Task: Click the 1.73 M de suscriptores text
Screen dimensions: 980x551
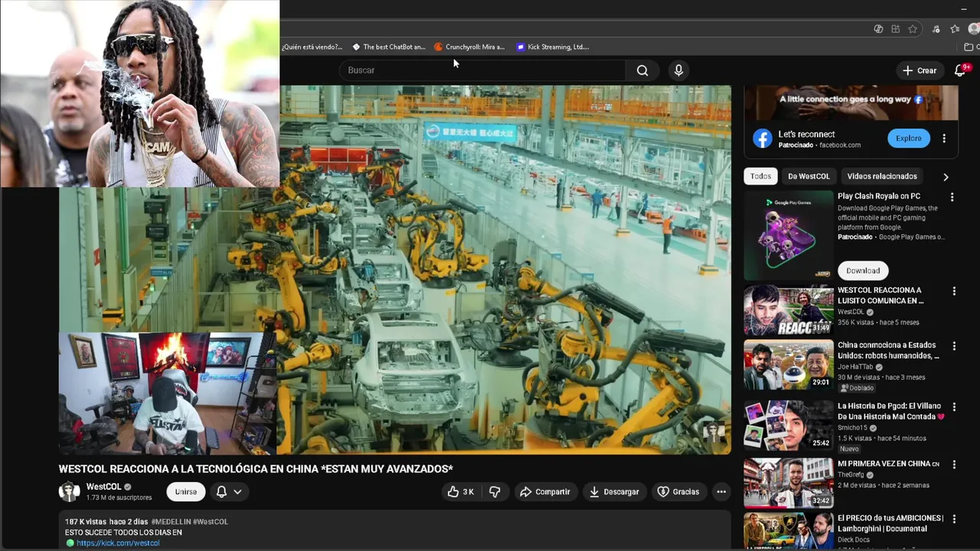Action: click(x=119, y=497)
